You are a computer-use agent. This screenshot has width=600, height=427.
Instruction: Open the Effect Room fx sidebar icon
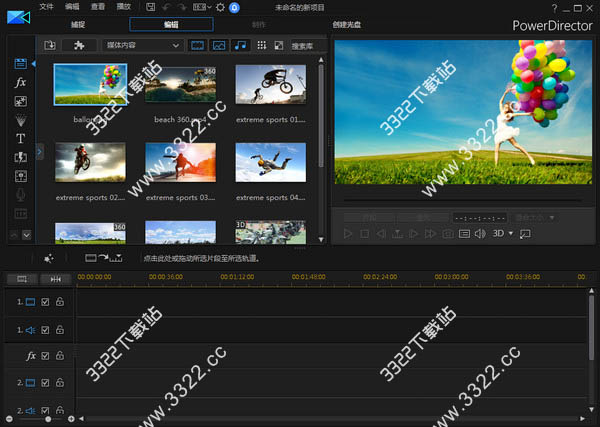point(20,82)
